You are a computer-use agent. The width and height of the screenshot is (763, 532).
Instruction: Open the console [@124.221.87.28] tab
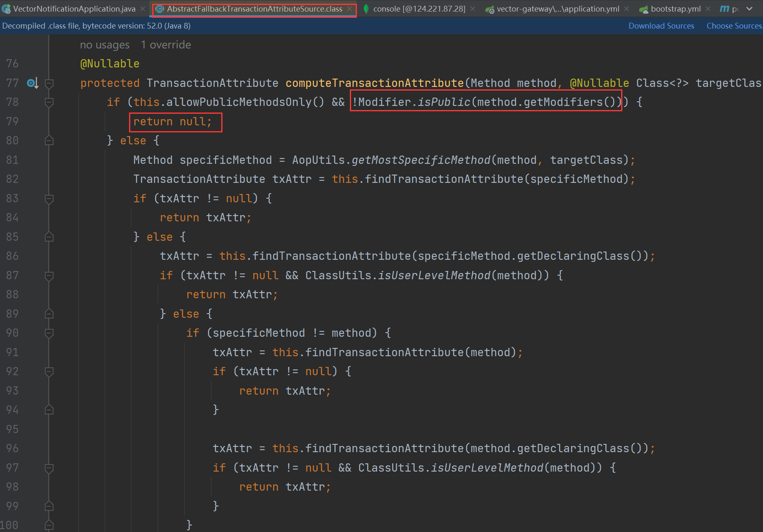click(x=419, y=9)
